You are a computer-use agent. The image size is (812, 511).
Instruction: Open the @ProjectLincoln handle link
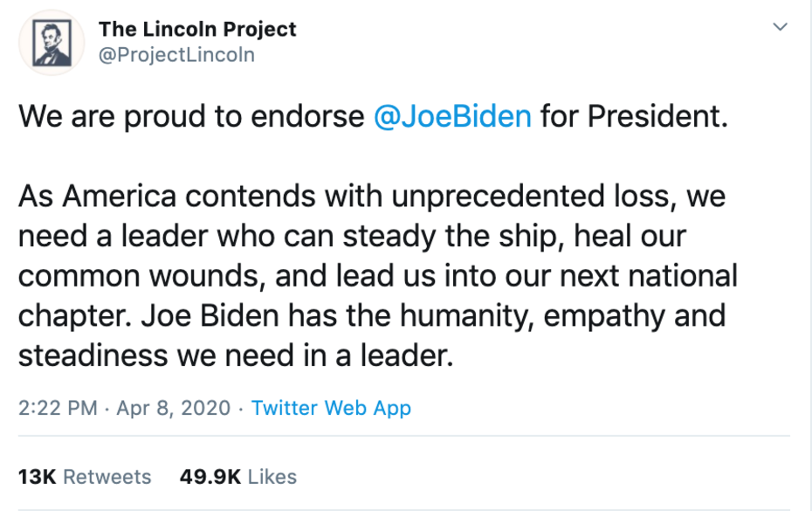pos(176,54)
